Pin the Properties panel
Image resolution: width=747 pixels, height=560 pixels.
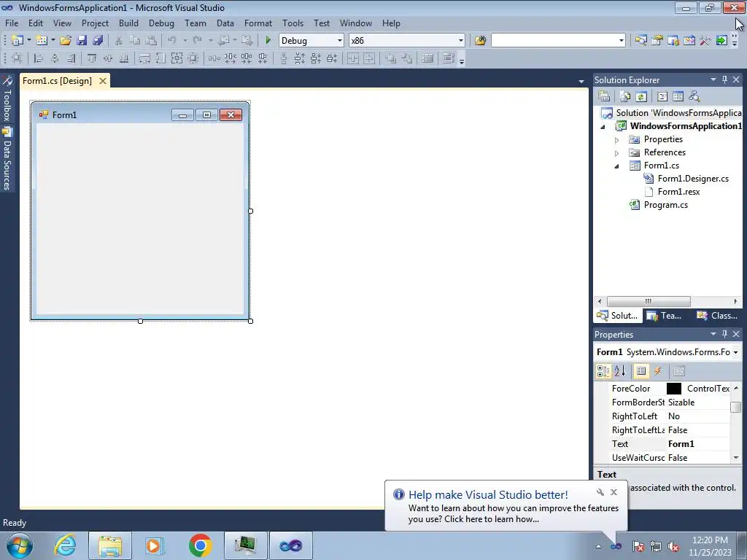coord(724,334)
